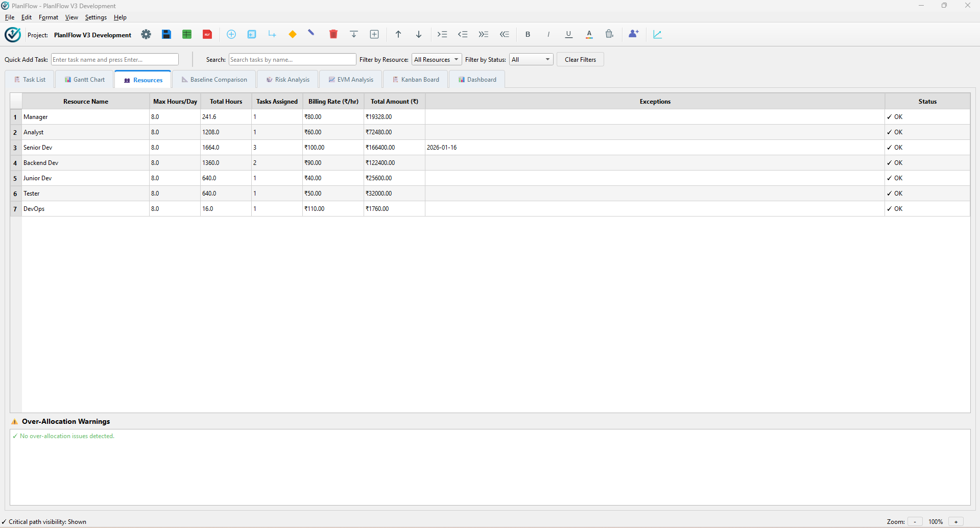Click the blue pencil edit icon

click(312, 33)
